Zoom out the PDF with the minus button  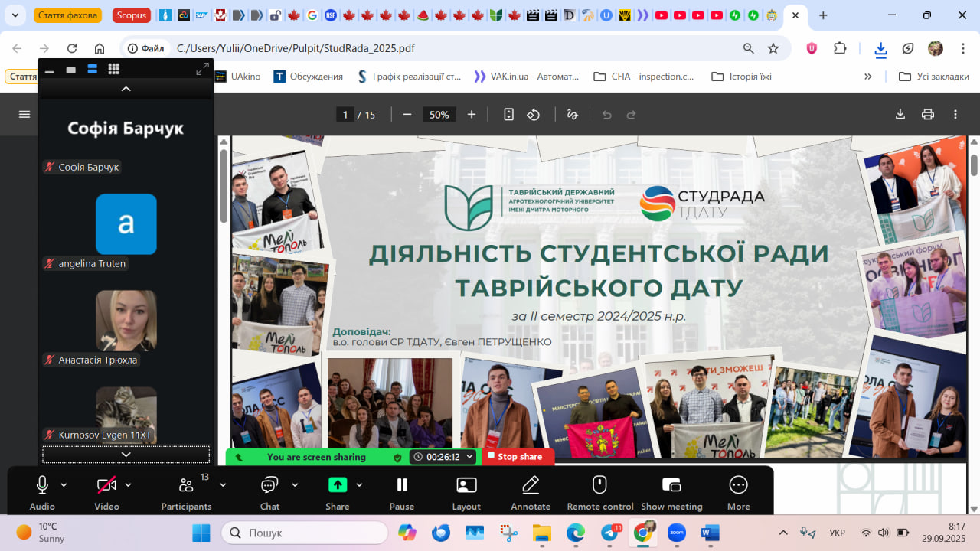click(x=407, y=115)
